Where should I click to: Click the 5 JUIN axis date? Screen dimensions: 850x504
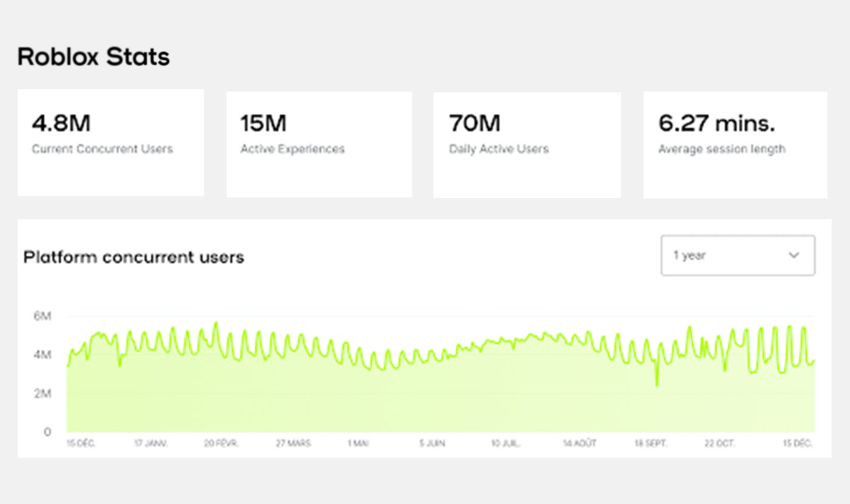[432, 444]
